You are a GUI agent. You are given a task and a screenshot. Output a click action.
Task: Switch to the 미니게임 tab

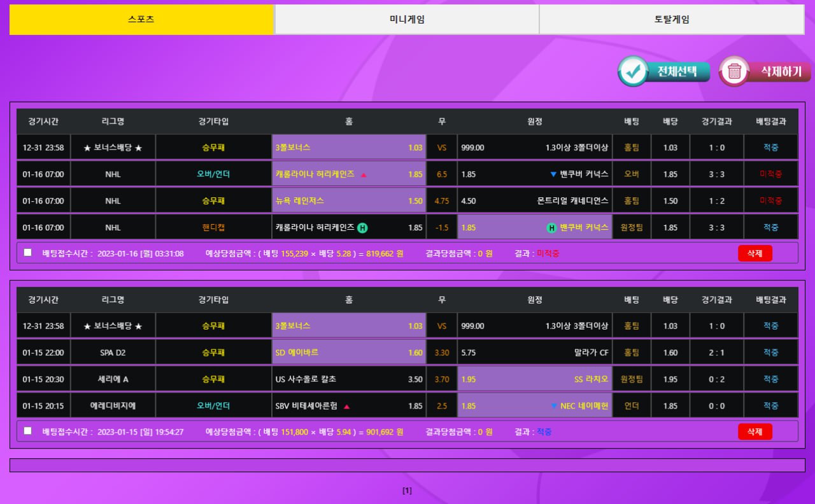tap(407, 19)
